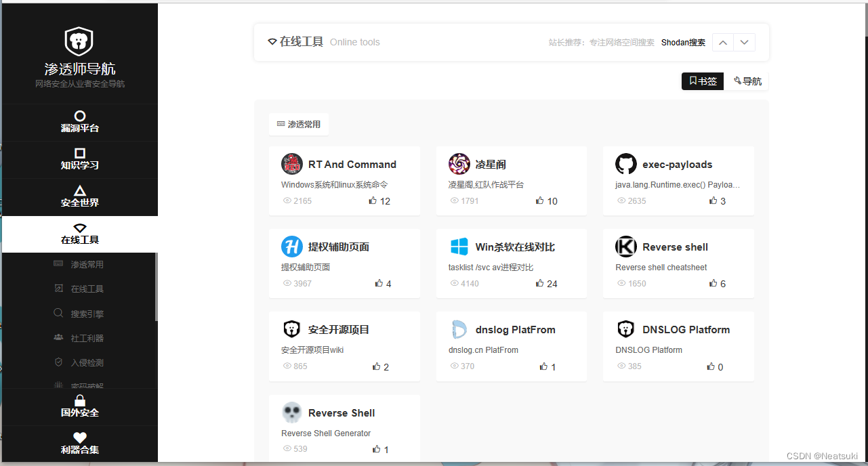Click the 渗透师导航 shield logo
The width and height of the screenshot is (868, 466).
click(x=79, y=40)
